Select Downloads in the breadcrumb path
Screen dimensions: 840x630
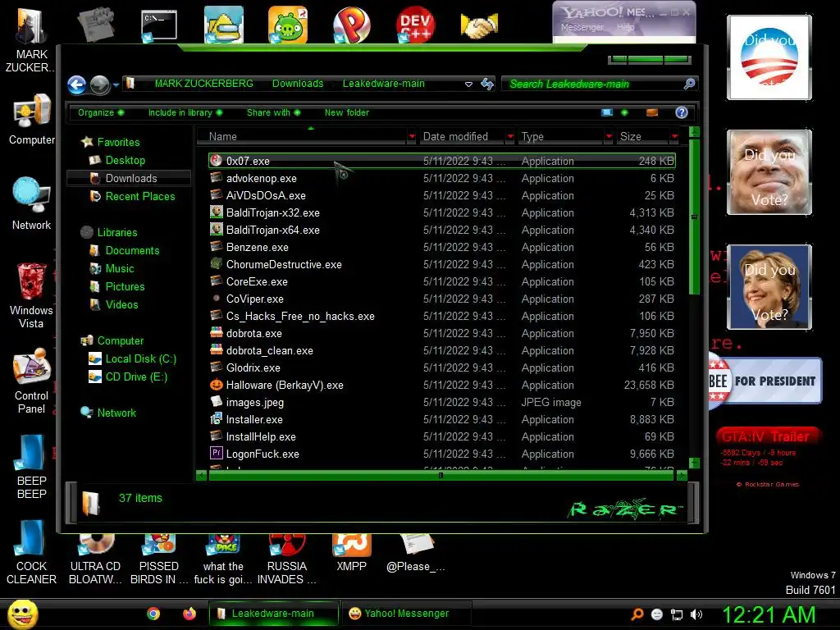tap(297, 84)
